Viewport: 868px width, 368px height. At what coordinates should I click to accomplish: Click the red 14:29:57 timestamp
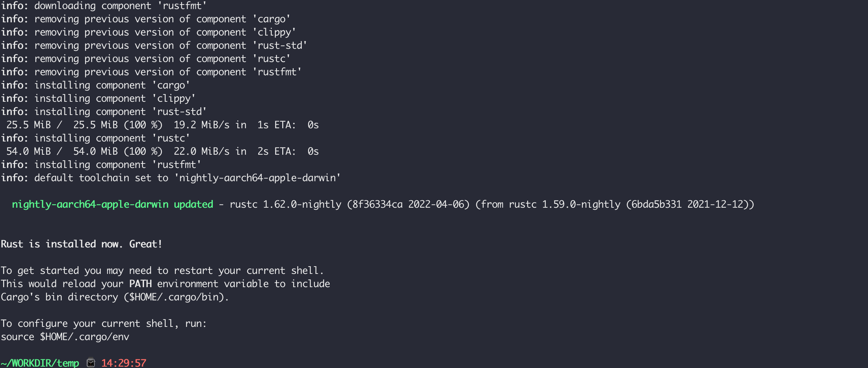coord(124,363)
